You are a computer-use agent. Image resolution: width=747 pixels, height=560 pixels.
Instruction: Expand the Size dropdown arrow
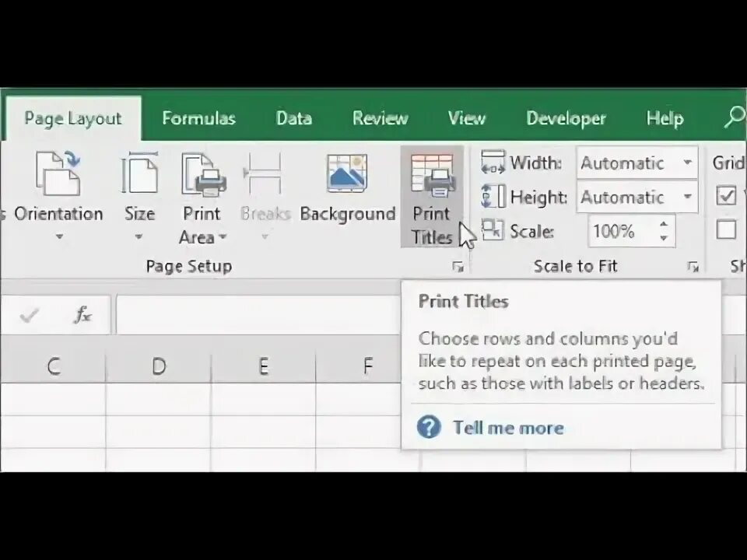click(x=139, y=236)
